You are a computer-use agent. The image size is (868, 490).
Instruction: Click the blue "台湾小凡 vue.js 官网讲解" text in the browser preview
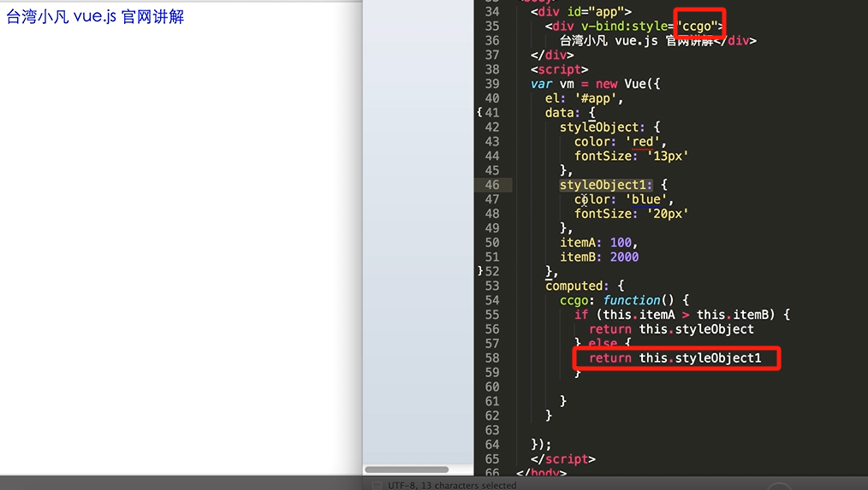click(95, 16)
